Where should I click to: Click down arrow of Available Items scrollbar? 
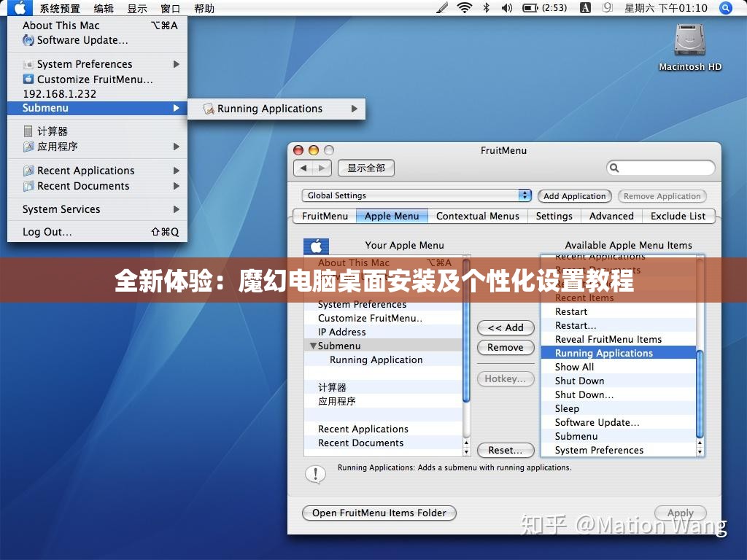700,451
